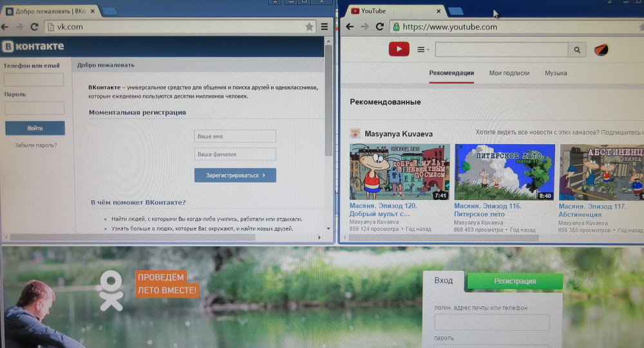Screen dimensions: 644x348
Task: Click the ПРОВЕДЁМ ЛЕТО ВМЕСТЕ! banner
Action: point(167,284)
